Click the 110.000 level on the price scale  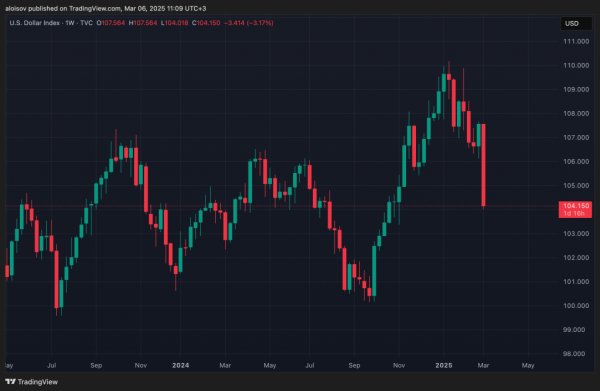[x=576, y=65]
